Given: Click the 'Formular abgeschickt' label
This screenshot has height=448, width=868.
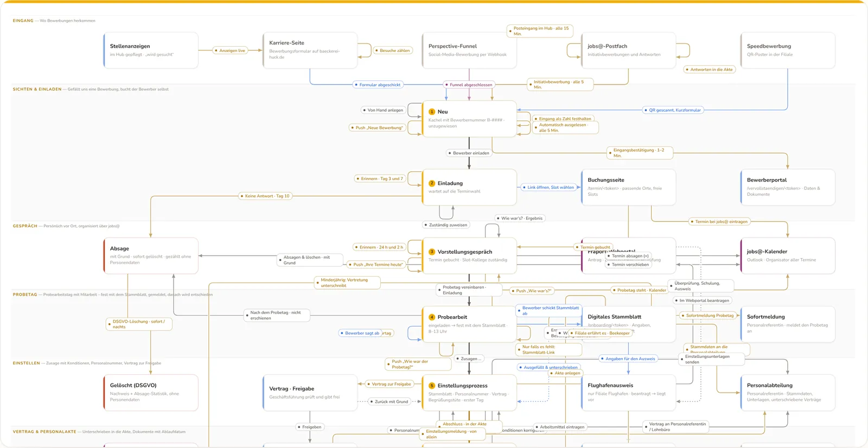Looking at the screenshot, I should tap(378, 85).
